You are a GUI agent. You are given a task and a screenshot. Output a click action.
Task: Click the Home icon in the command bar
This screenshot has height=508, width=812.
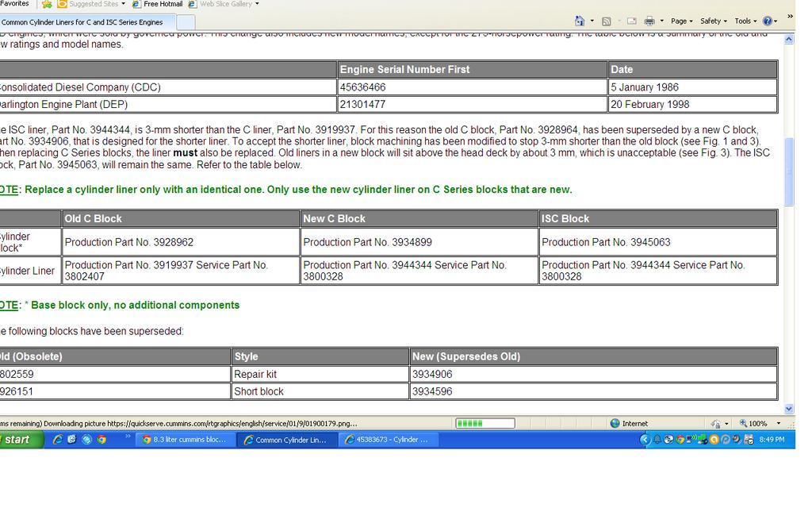[x=580, y=21]
